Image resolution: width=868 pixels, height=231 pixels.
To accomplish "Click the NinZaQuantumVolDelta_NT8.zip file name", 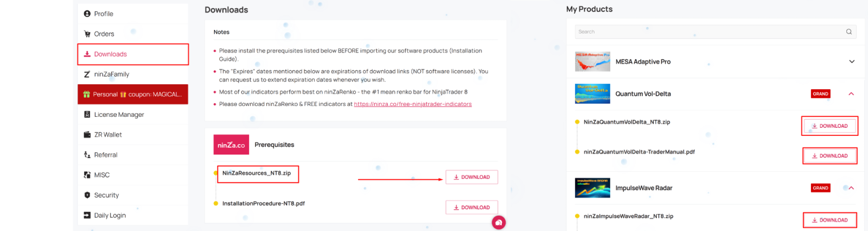I will (627, 122).
